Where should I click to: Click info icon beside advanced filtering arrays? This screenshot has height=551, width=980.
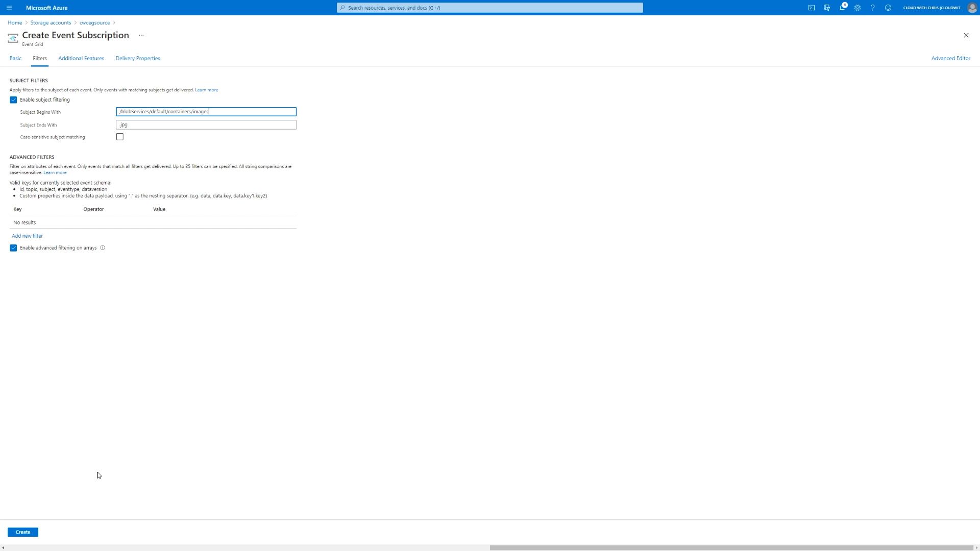(103, 248)
